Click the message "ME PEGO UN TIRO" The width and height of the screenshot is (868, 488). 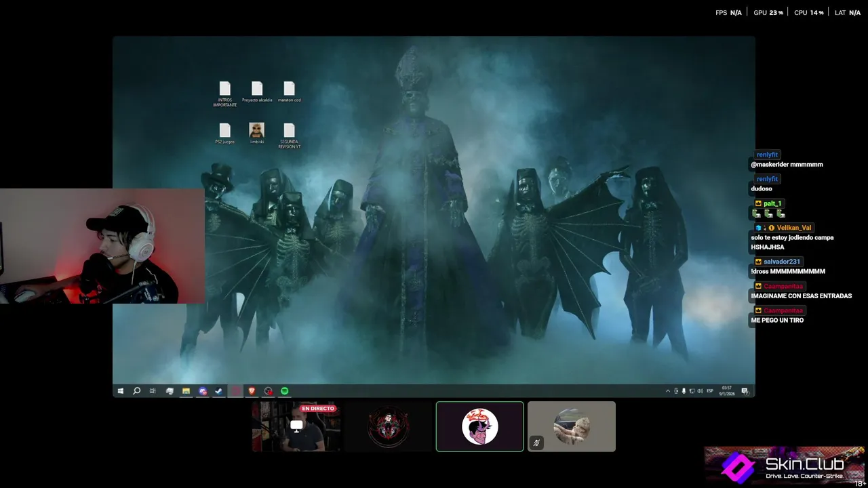(777, 320)
